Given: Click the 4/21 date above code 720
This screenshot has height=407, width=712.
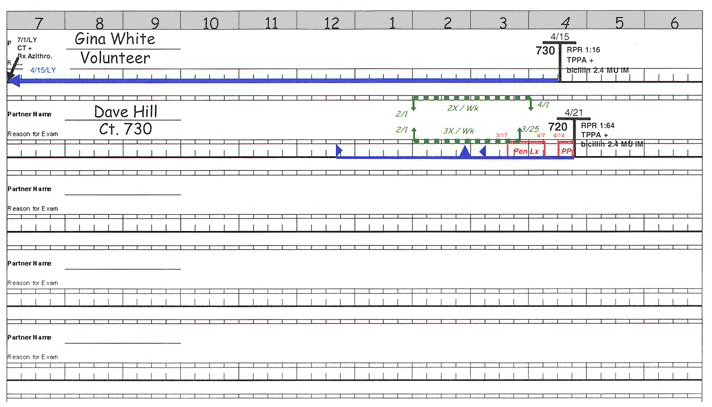Looking at the screenshot, I should point(573,114).
